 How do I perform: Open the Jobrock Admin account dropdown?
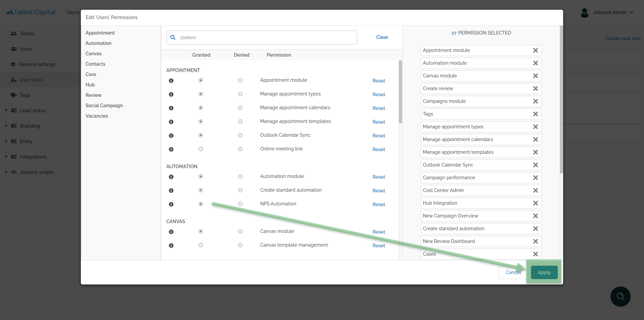pos(632,12)
